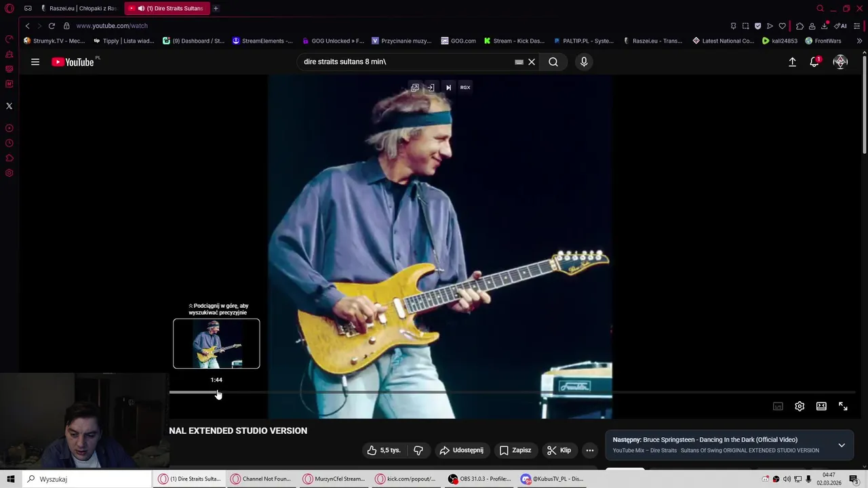Open Tipply bookmark

coord(125,41)
